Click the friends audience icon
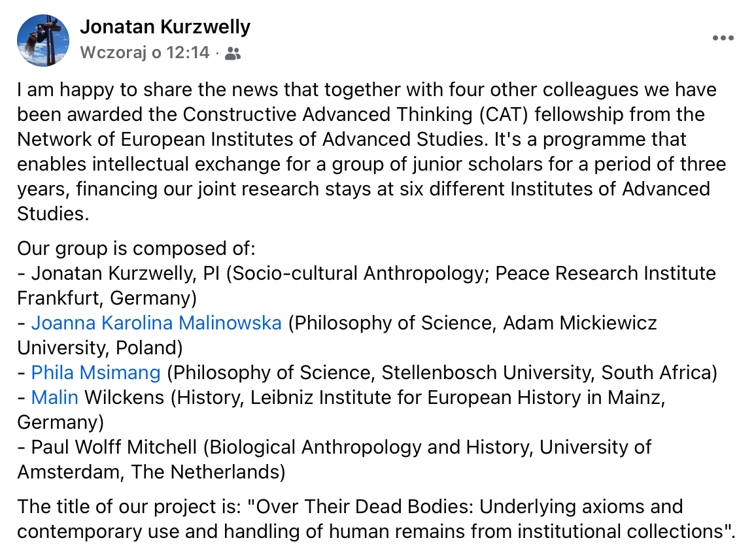This screenshot has height=553, width=756. pyautogui.click(x=232, y=54)
